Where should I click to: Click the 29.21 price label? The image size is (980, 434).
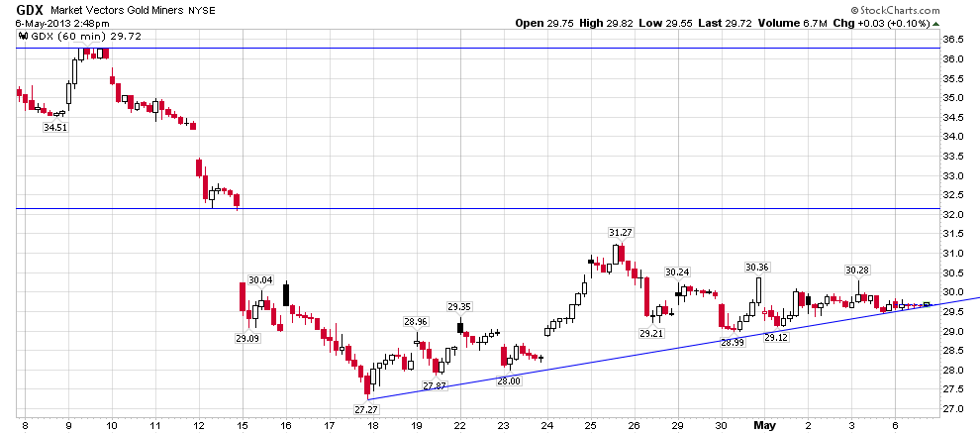(x=650, y=333)
